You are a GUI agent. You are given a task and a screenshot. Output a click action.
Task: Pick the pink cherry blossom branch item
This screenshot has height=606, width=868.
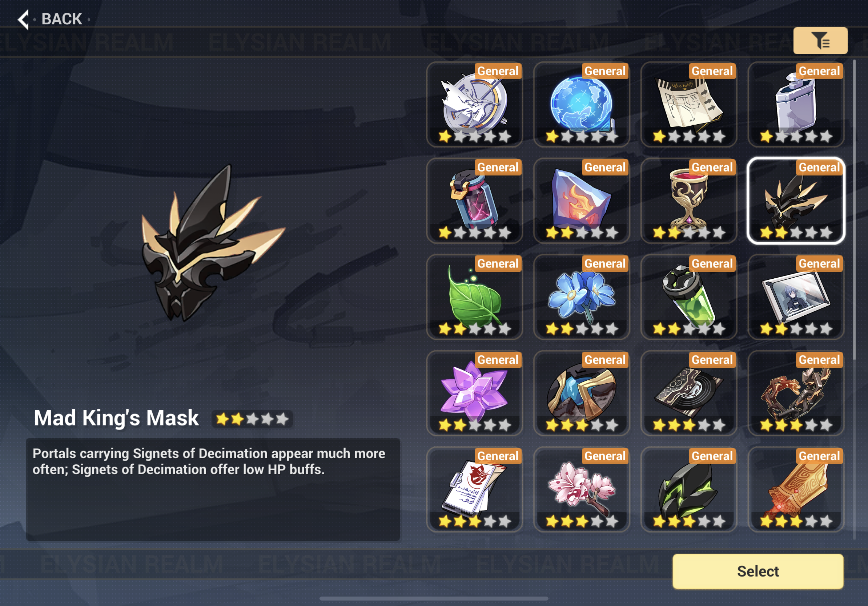[582, 490]
